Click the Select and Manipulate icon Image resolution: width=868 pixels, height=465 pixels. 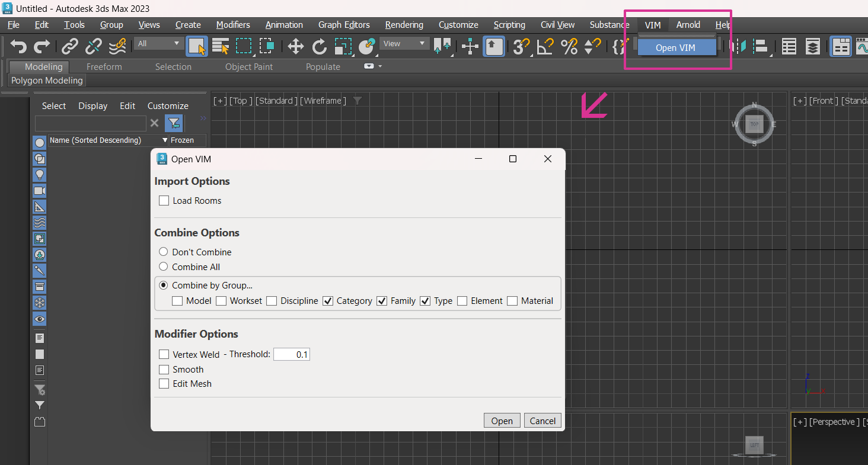pyautogui.click(x=470, y=46)
